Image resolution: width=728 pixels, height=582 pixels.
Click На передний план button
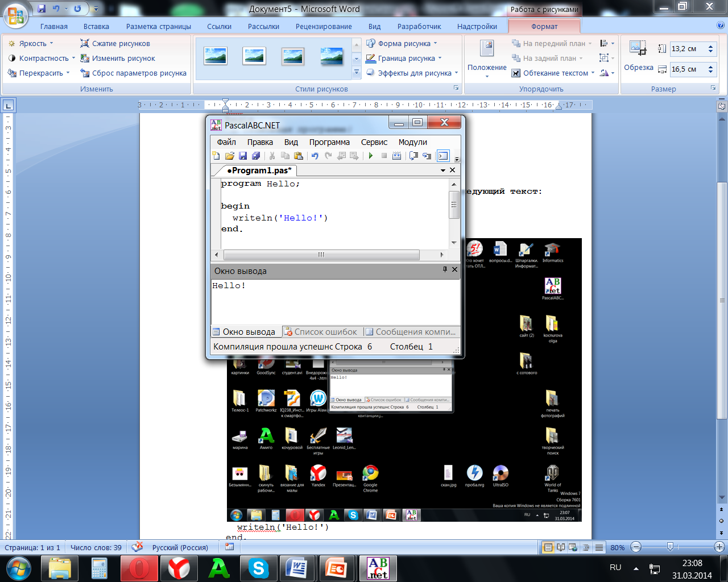[x=551, y=44]
